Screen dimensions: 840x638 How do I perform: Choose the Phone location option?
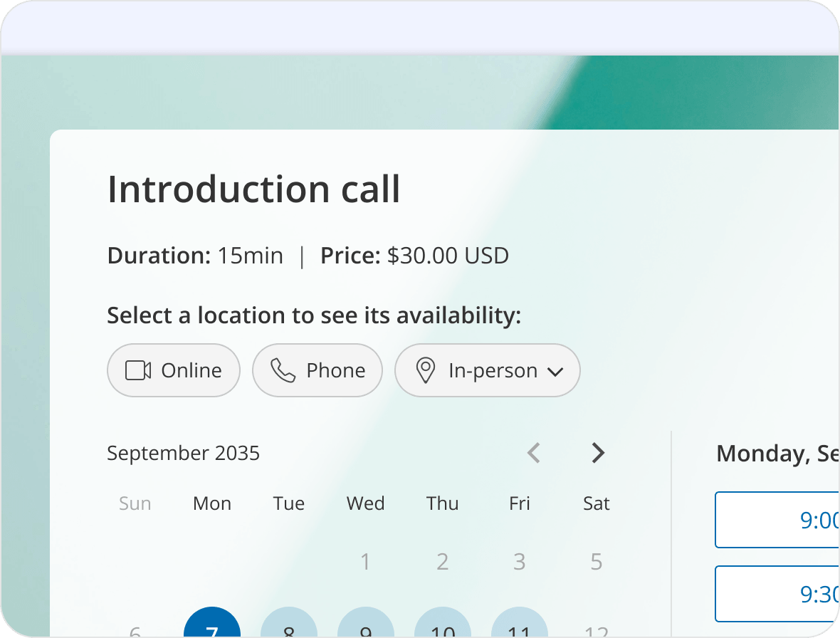(x=317, y=370)
